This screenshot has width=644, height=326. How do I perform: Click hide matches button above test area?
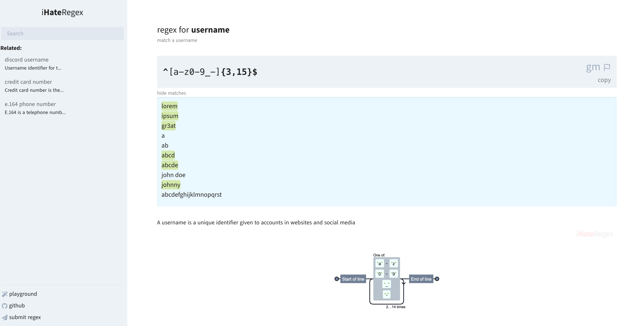pos(171,93)
